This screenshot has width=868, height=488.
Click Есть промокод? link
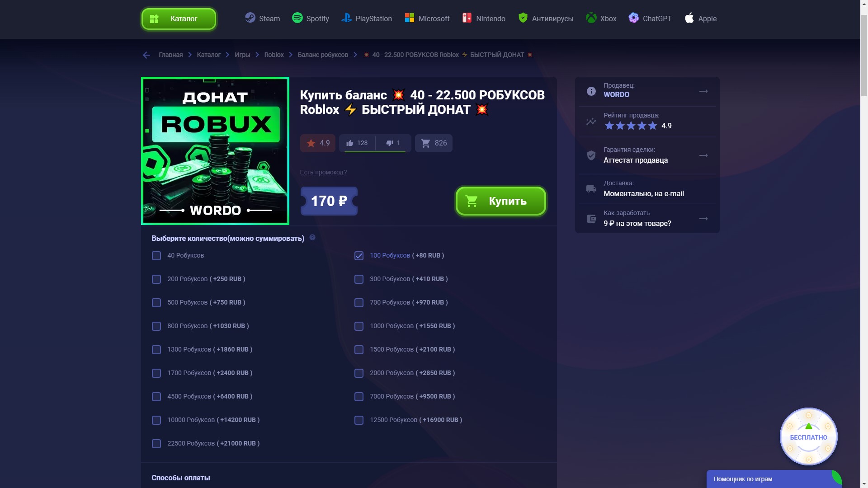click(x=323, y=172)
